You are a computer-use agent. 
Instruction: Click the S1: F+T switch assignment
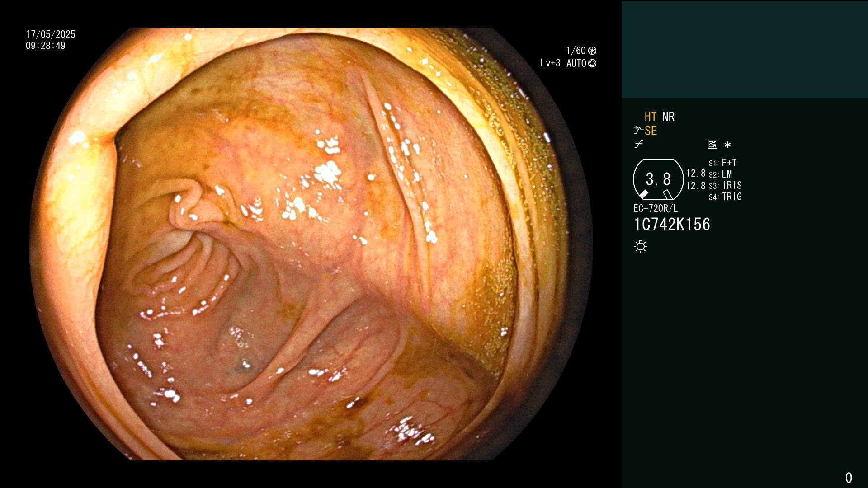click(x=722, y=163)
